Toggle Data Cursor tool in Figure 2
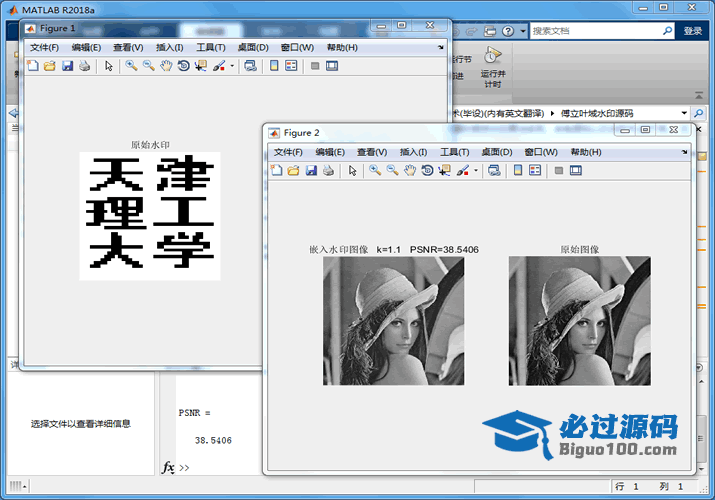This screenshot has width=715, height=500. 445,171
